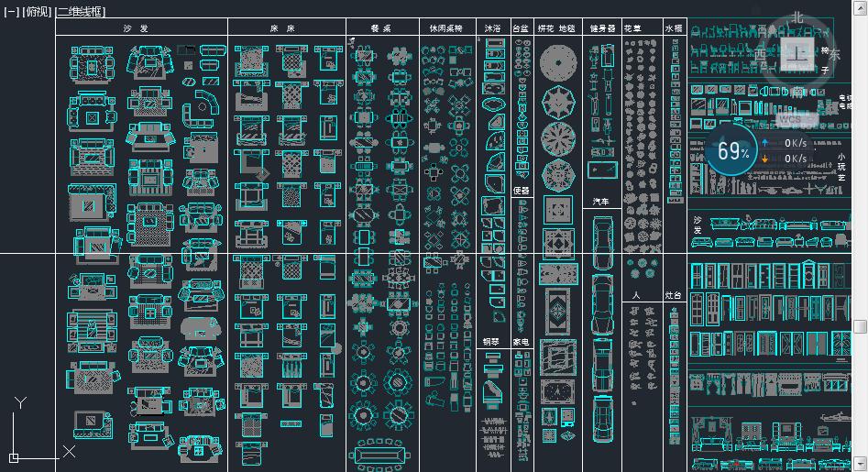This screenshot has width=868, height=472.
Task: Select the 健身器 column header text
Action: coord(602,27)
